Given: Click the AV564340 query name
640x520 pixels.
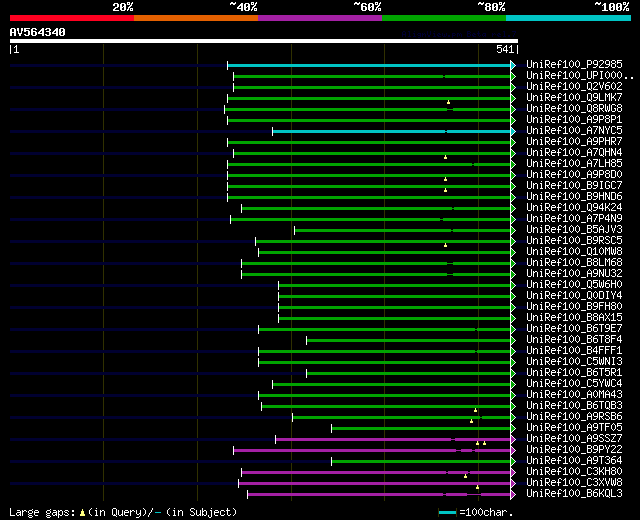Looking at the screenshot, I should [38, 32].
